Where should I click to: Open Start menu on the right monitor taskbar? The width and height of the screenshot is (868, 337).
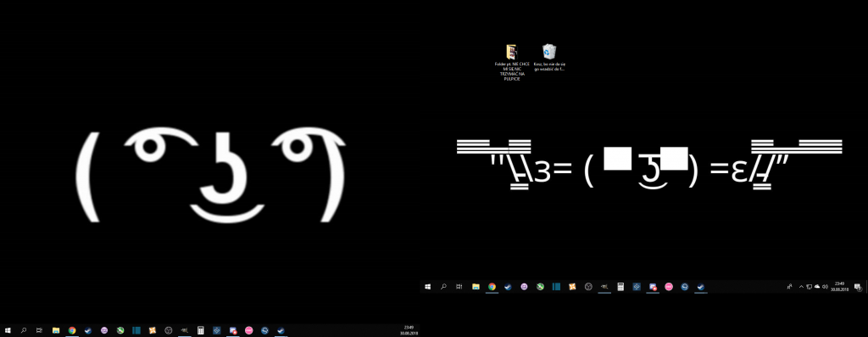427,287
